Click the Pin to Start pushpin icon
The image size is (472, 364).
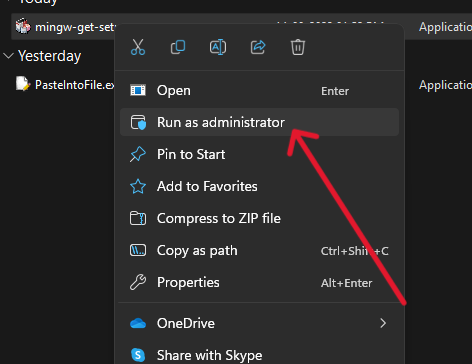coord(138,154)
